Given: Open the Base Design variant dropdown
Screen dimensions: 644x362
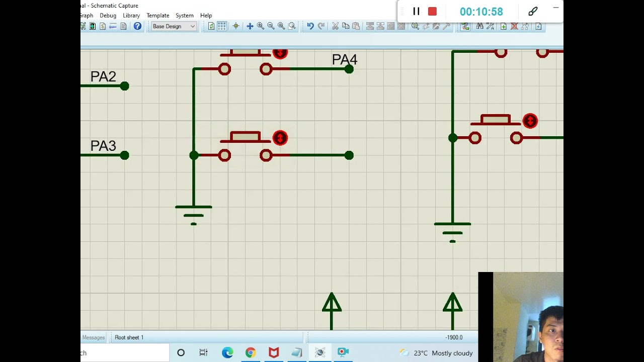Looking at the screenshot, I should 174,26.
